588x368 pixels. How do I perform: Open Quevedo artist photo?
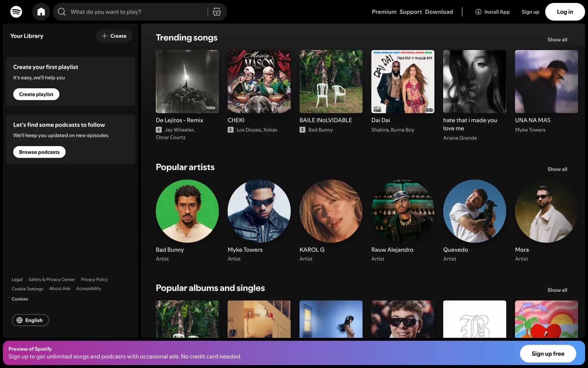pos(474,211)
